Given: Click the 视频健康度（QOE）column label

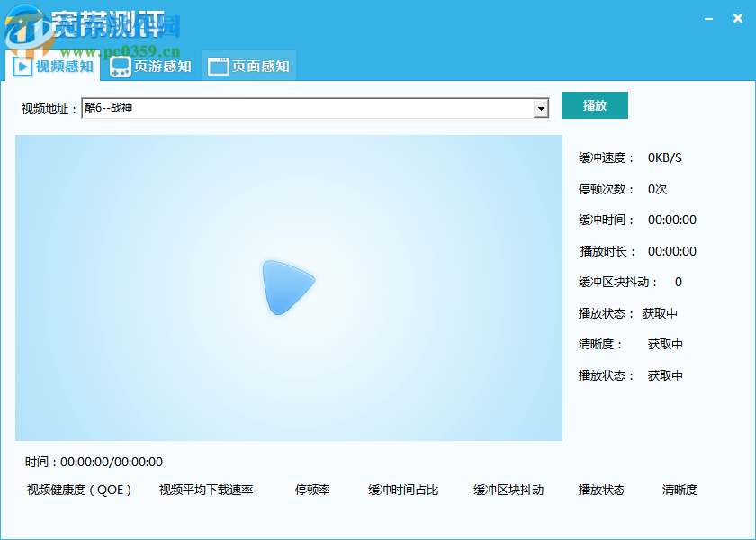Looking at the screenshot, I should click(79, 490).
